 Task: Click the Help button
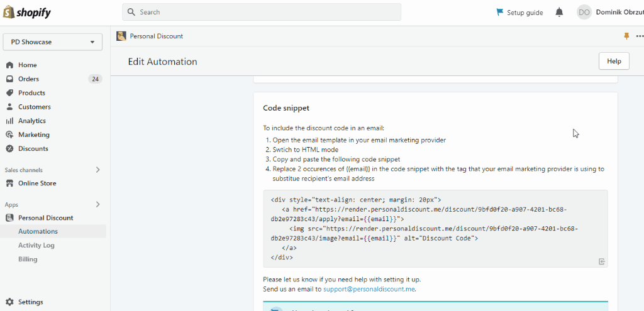point(614,61)
